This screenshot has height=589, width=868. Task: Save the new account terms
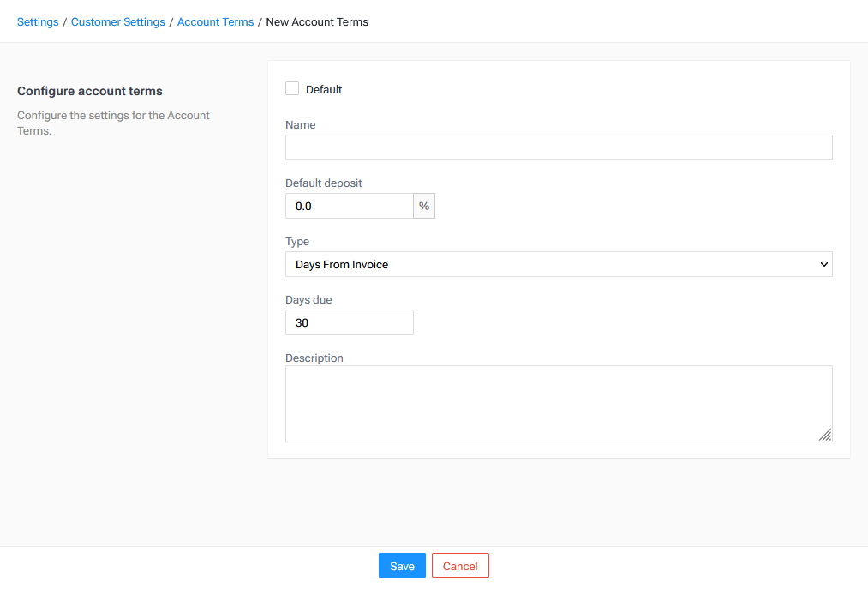click(x=402, y=566)
